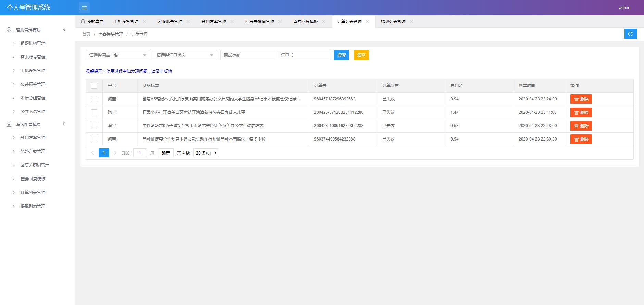The height and width of the screenshot is (305, 644).
Task: Close the 回复关键词管理 tab
Action: pos(280,21)
